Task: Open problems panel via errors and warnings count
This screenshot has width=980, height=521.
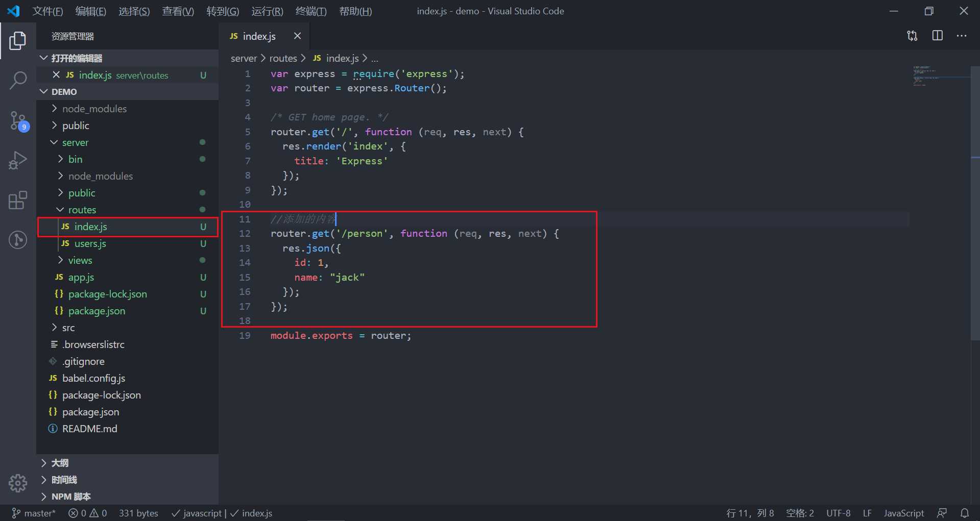Action: click(x=88, y=513)
